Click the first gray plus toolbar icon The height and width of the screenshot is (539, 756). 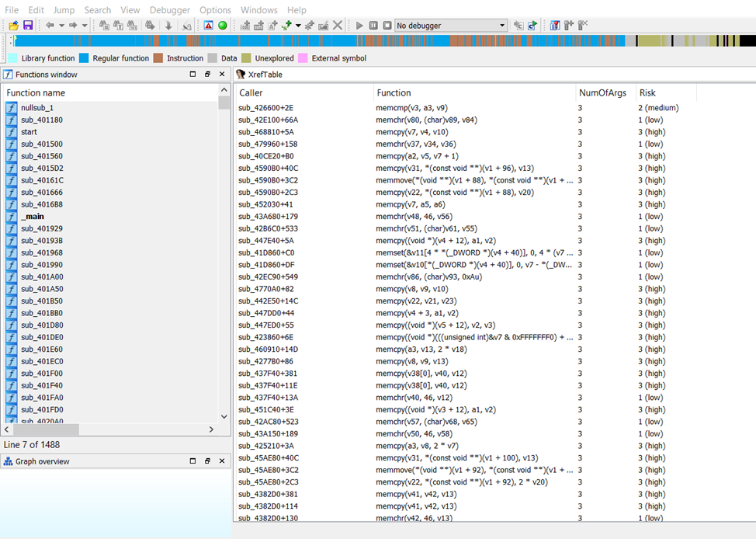[245, 25]
